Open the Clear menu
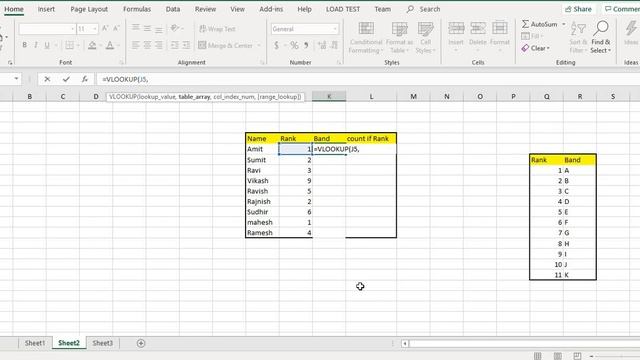Viewport: 640px width, 360px height. click(x=536, y=48)
